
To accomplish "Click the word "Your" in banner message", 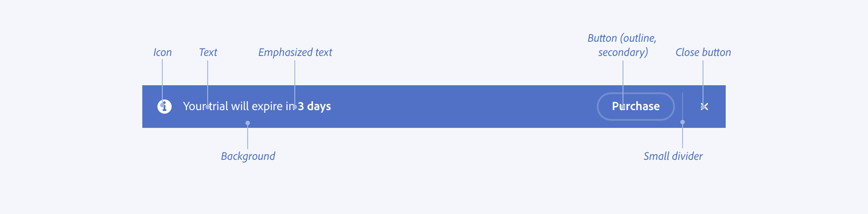I will pyautogui.click(x=194, y=107).
